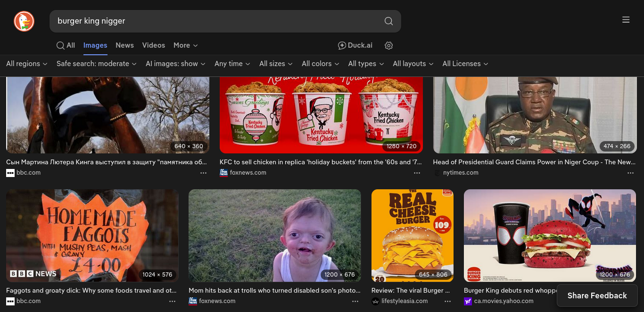644x312 pixels.
Task: Click the lifestyleasia.com favicon
Action: click(x=375, y=301)
